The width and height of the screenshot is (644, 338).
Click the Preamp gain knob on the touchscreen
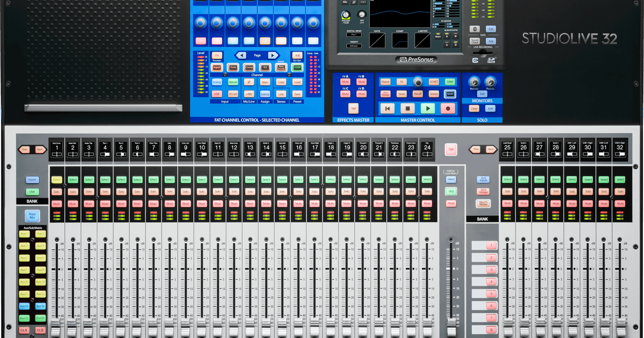(346, 14)
